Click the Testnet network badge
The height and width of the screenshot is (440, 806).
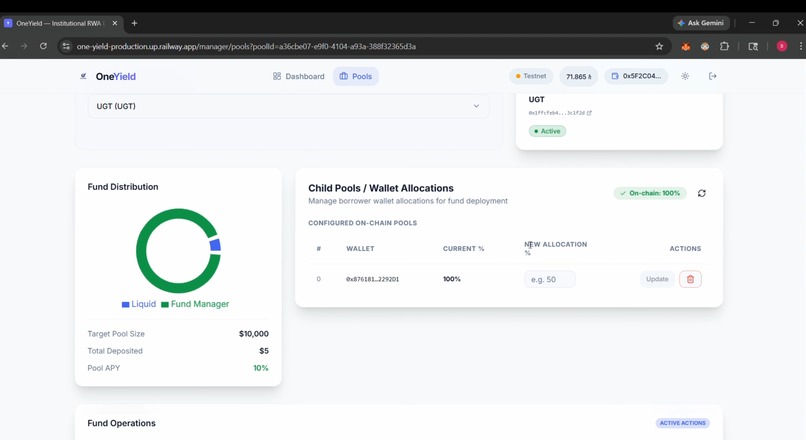tap(531, 76)
